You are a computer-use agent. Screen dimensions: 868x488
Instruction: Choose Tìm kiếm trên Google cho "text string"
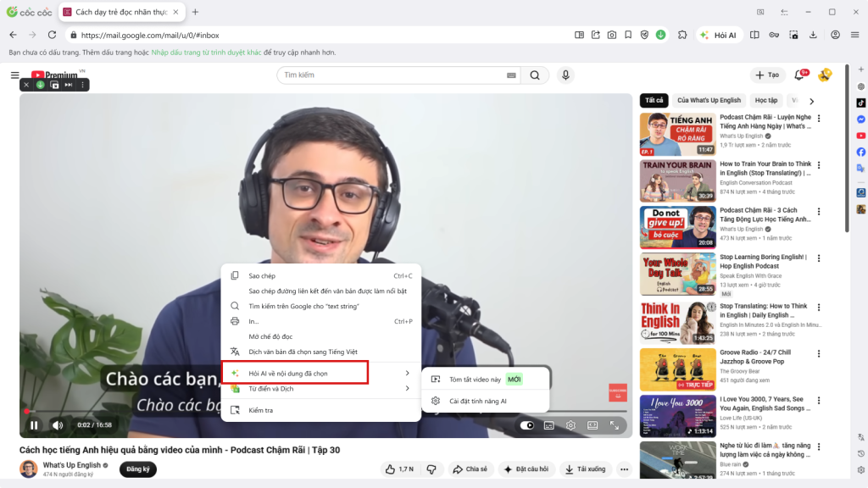(x=321, y=306)
